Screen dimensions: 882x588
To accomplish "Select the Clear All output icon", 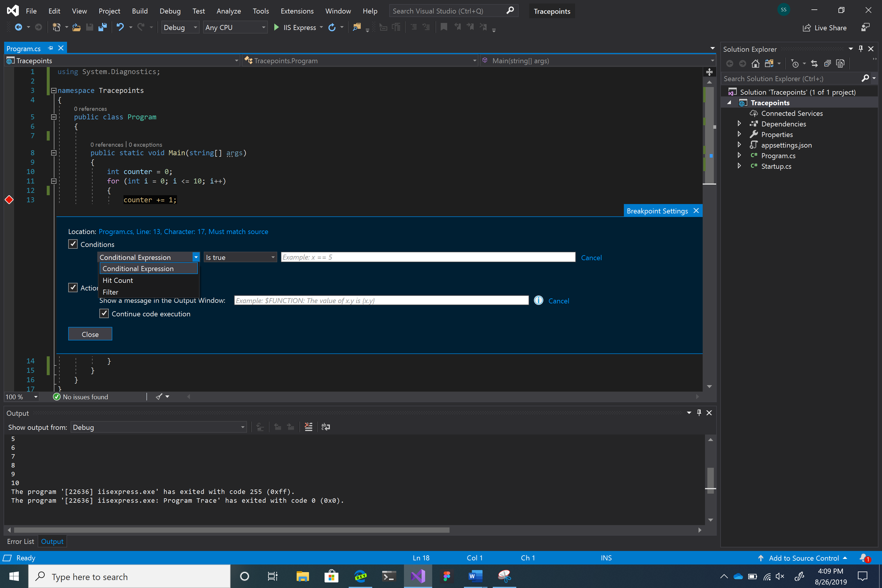I will click(308, 427).
